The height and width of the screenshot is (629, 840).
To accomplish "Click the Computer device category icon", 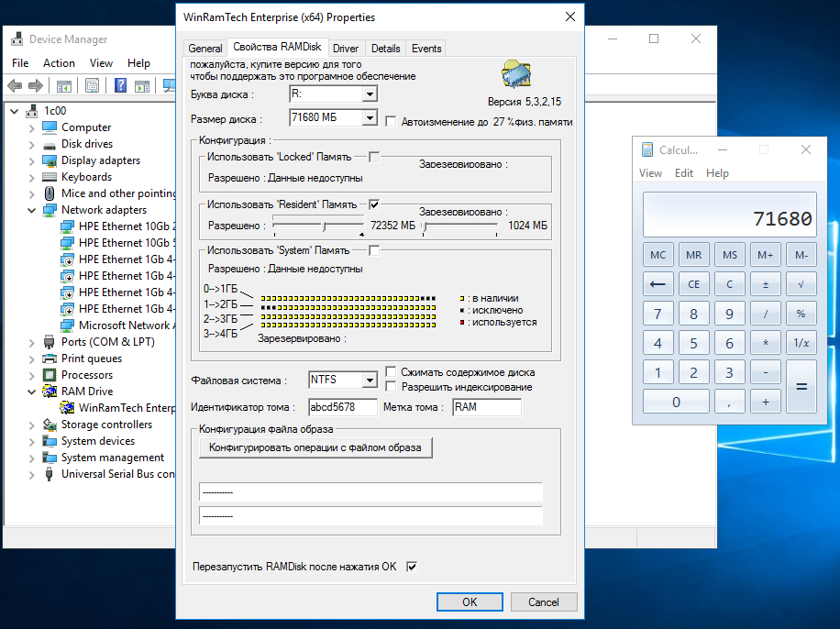I will point(50,127).
